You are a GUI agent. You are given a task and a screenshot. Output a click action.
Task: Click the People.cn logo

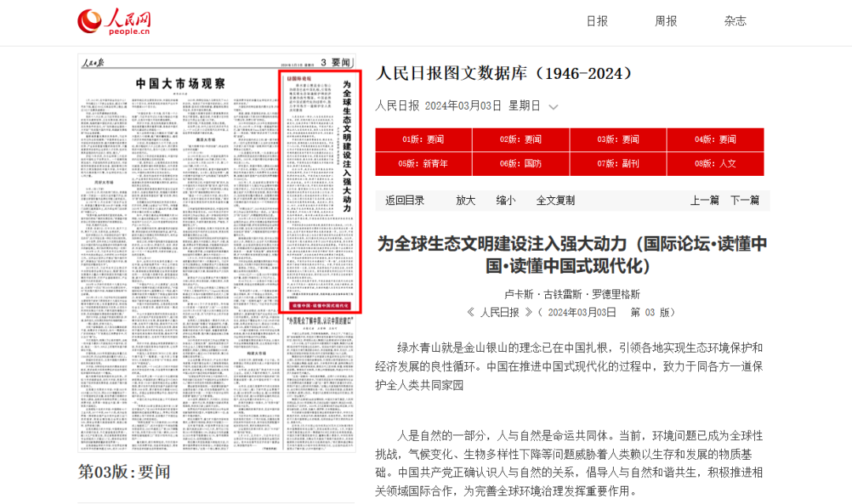pos(114,22)
